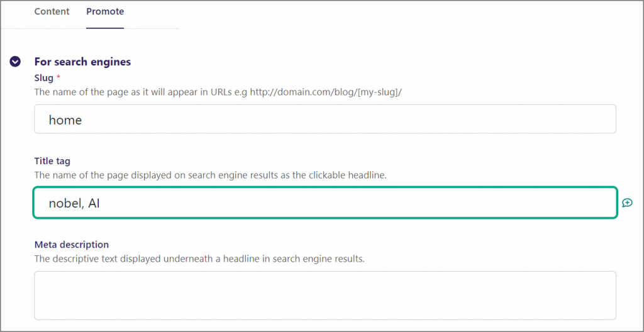Collapse the For search engines section
This screenshot has height=332, width=644.
(x=16, y=62)
